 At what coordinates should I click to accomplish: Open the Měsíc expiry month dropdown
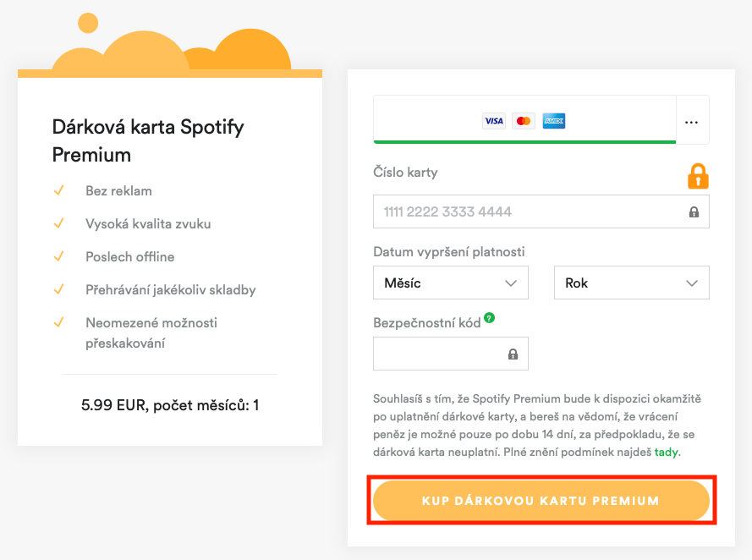[450, 283]
